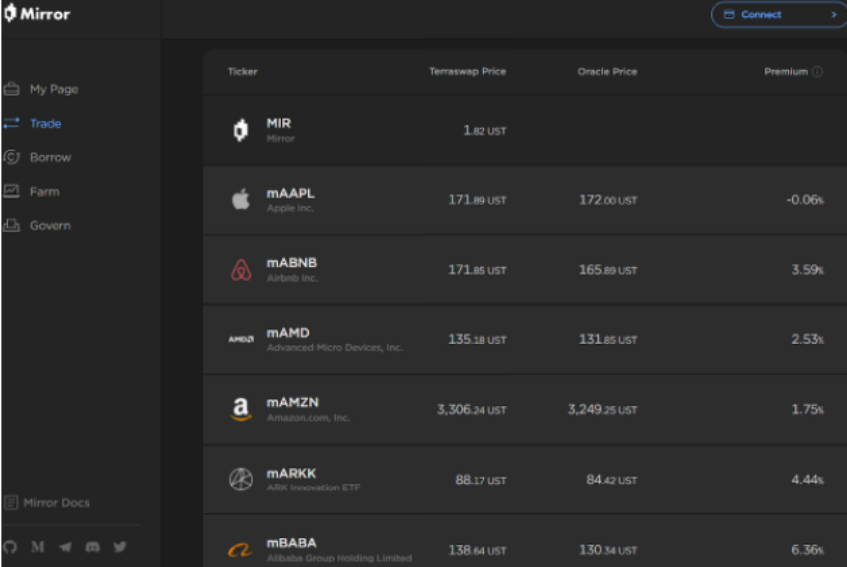Click MIR Terraswap price 1.82 UST
Screen dimensions: 847x567
485,131
